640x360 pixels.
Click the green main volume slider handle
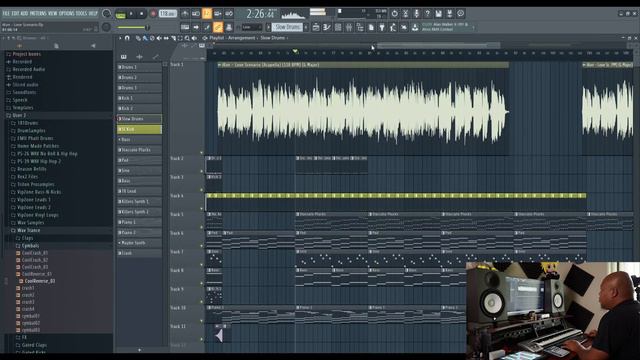point(147,27)
